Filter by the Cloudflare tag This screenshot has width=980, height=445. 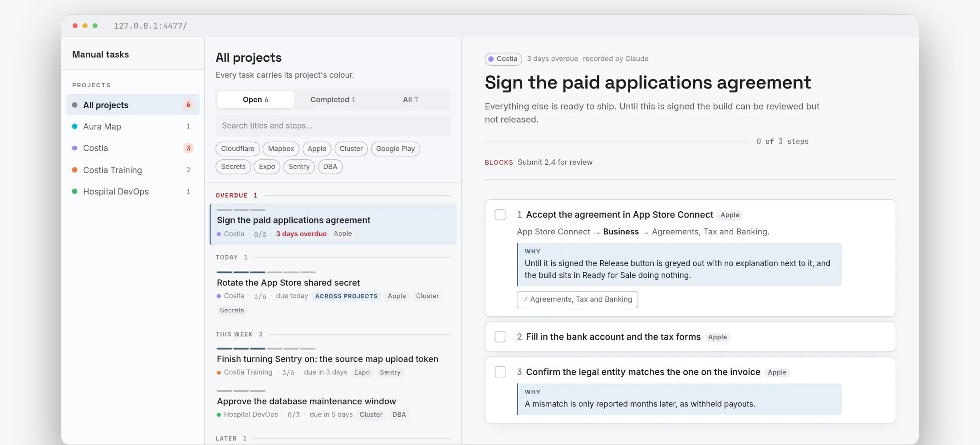(238, 149)
